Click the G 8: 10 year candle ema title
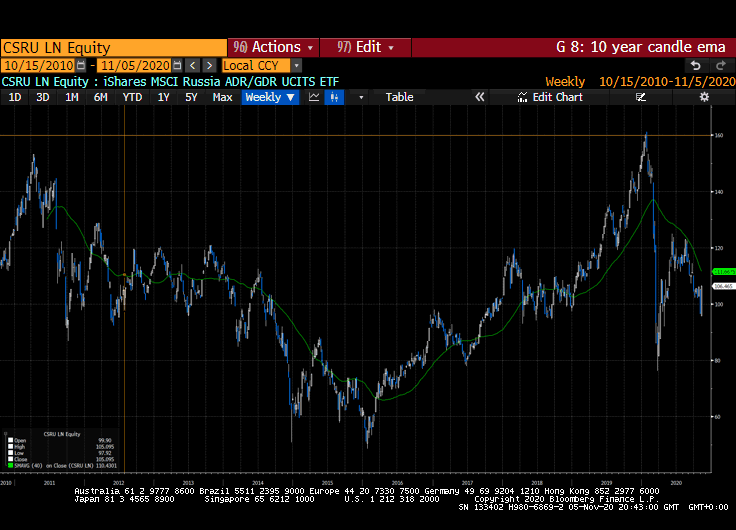This screenshot has width=736, height=530. (641, 47)
